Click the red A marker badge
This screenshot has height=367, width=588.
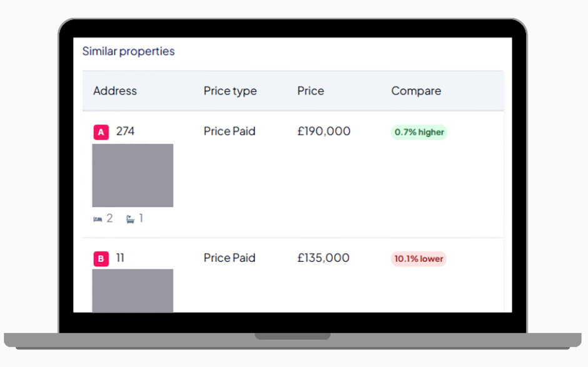101,132
